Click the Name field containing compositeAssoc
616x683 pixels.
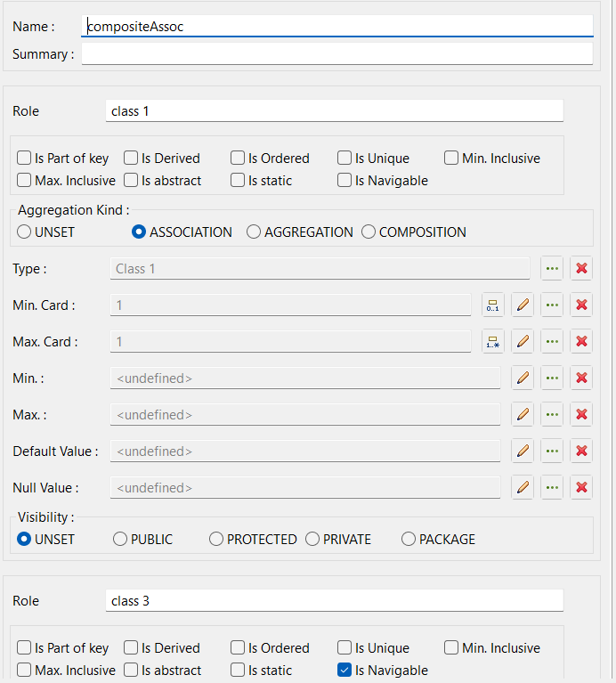[336, 27]
